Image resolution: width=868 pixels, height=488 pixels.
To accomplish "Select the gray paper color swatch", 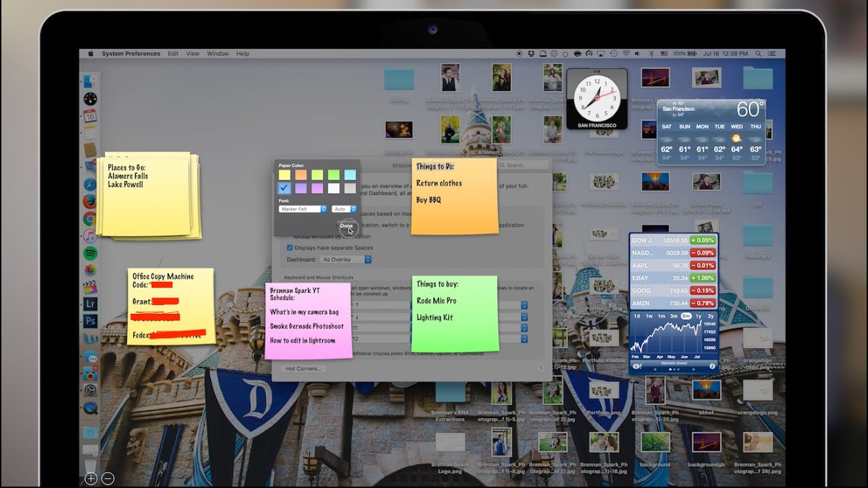I will (x=350, y=188).
